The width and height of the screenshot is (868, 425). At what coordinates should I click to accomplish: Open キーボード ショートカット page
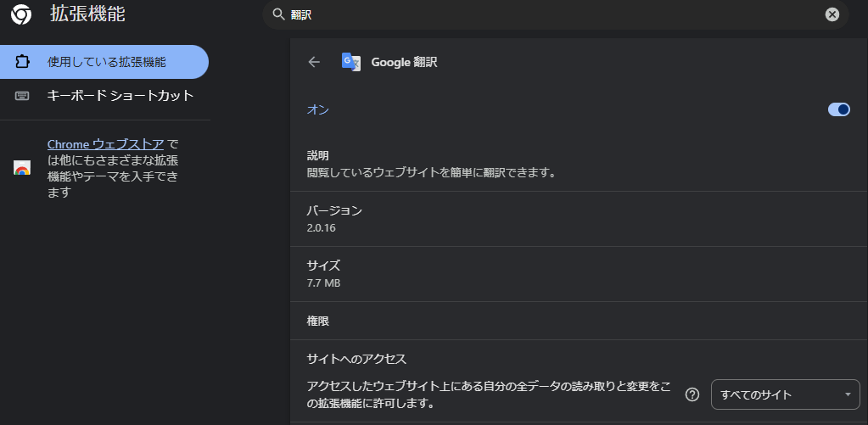[120, 96]
